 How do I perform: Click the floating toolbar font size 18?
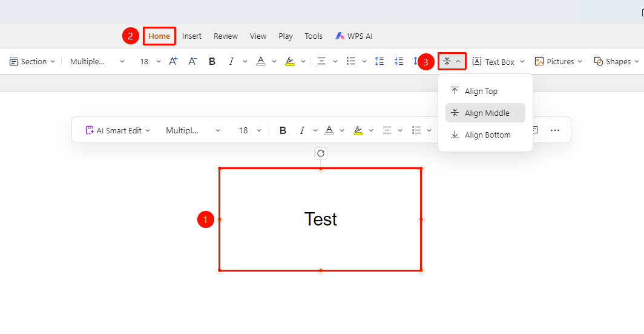tap(243, 130)
